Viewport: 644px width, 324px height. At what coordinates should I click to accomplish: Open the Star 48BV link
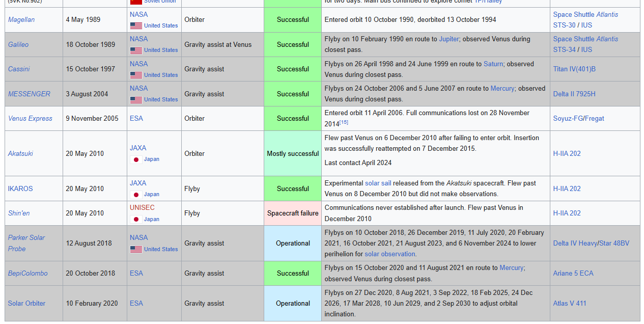[x=614, y=243]
